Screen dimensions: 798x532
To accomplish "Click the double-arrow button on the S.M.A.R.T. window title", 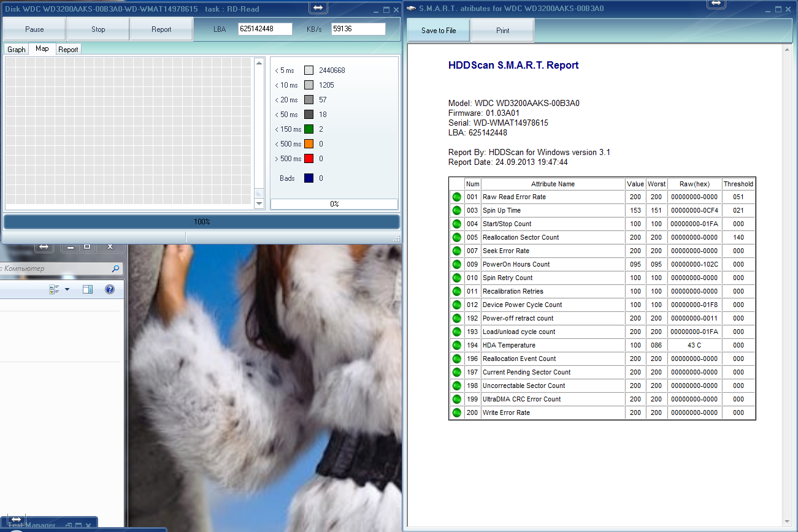I will pyautogui.click(x=716, y=4).
